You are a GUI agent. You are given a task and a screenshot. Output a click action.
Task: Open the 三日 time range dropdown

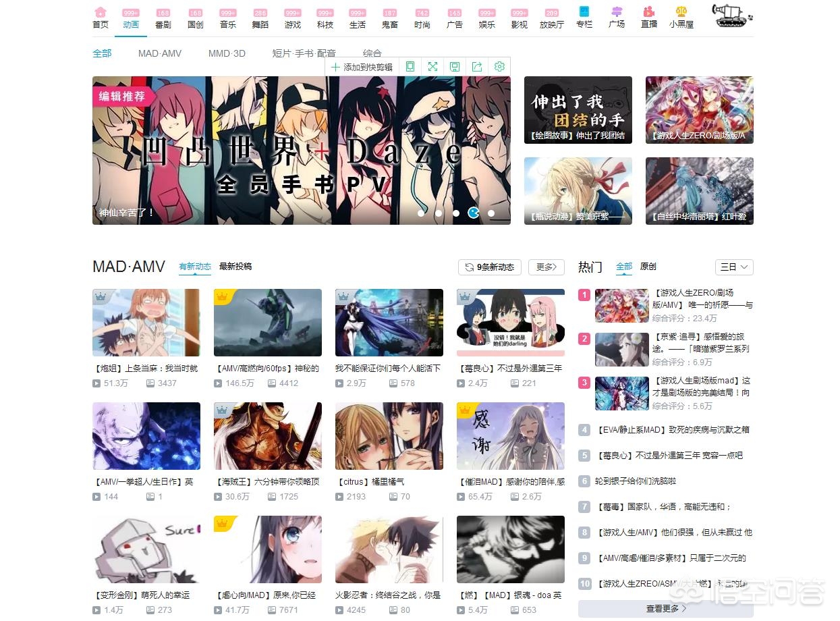(x=734, y=267)
